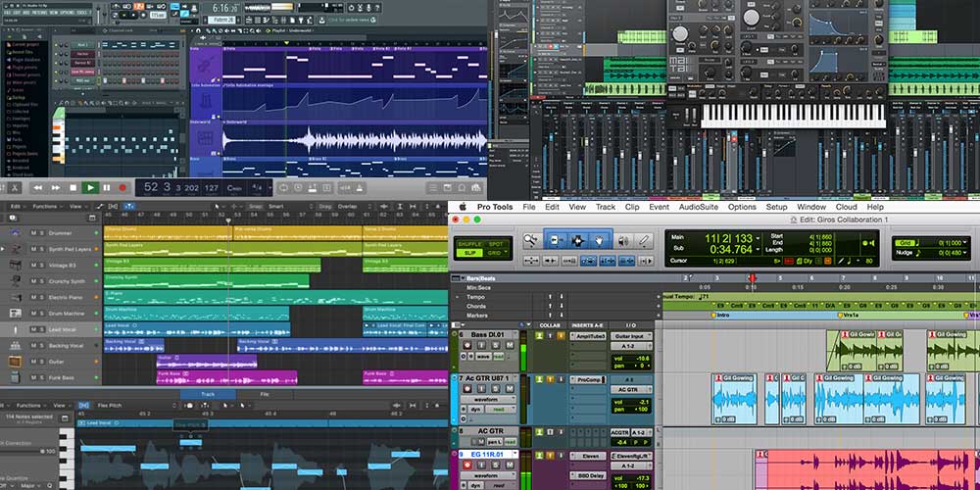Click the green Play button in Logic transport
980x490 pixels.
click(90, 187)
